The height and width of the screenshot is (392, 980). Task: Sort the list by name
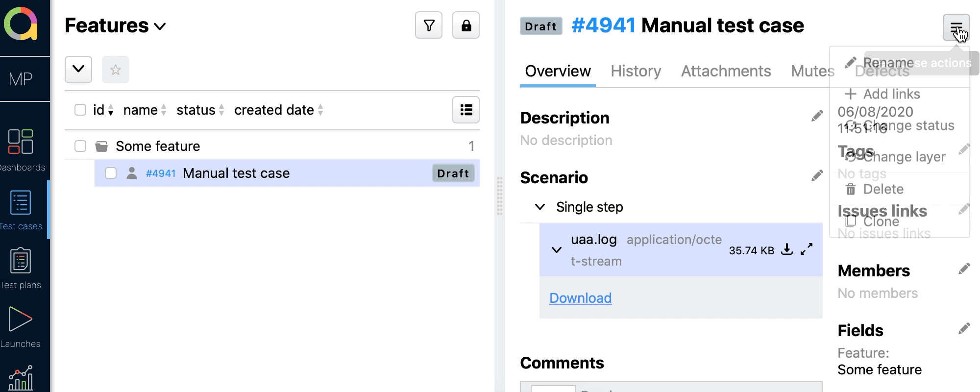coord(145,110)
